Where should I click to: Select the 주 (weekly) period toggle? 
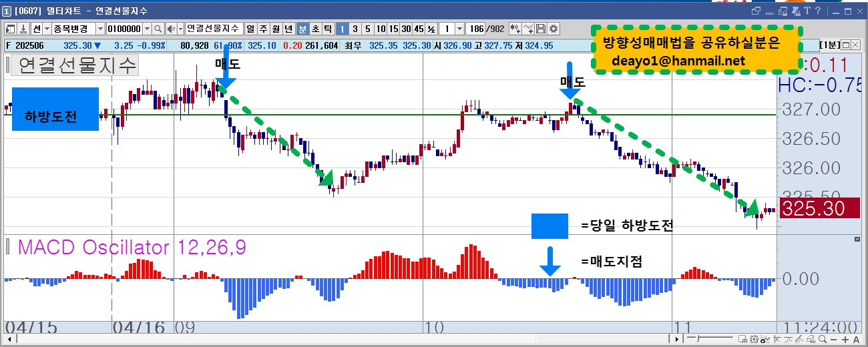point(264,29)
